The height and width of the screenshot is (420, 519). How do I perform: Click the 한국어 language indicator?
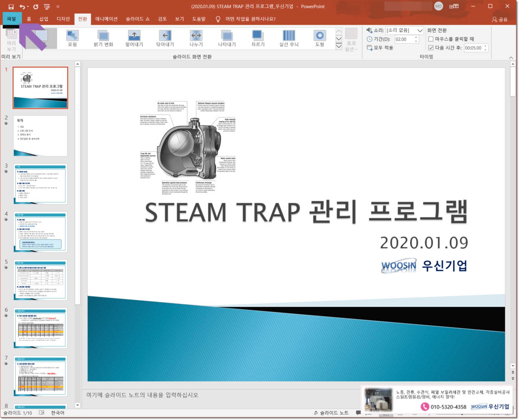[x=58, y=413]
